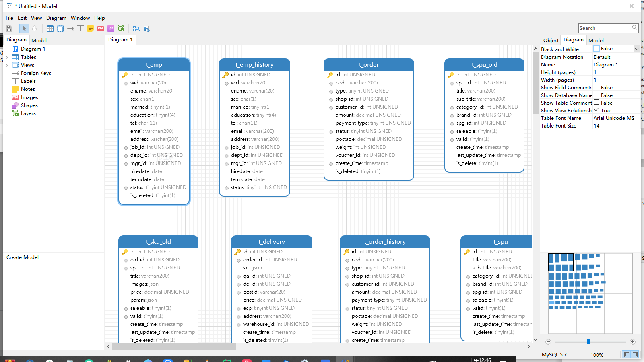Toggle the Black and White checkbox
644x362 pixels.
coord(597,49)
